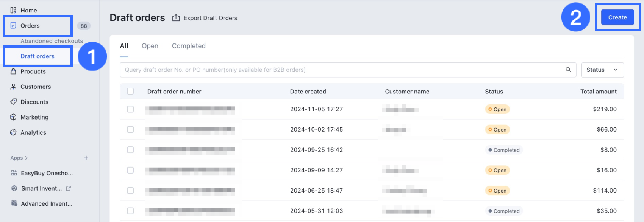Expand the Apps section chevron
Image resolution: width=644 pixels, height=222 pixels.
(x=27, y=158)
